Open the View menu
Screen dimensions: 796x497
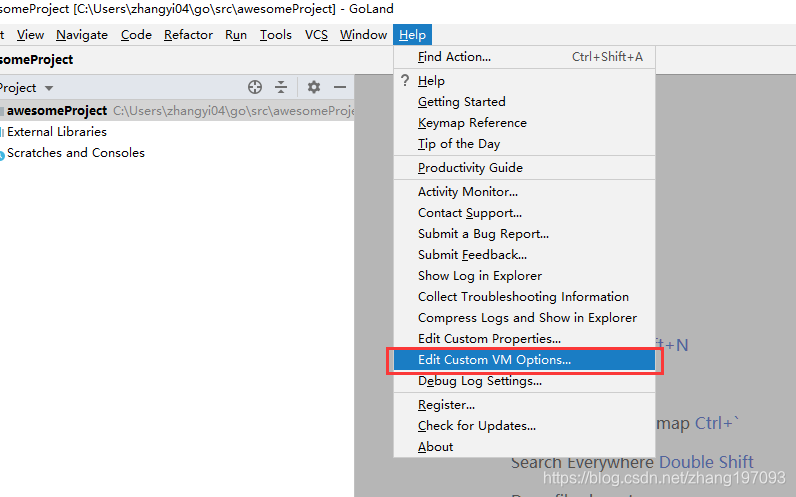pyautogui.click(x=30, y=35)
